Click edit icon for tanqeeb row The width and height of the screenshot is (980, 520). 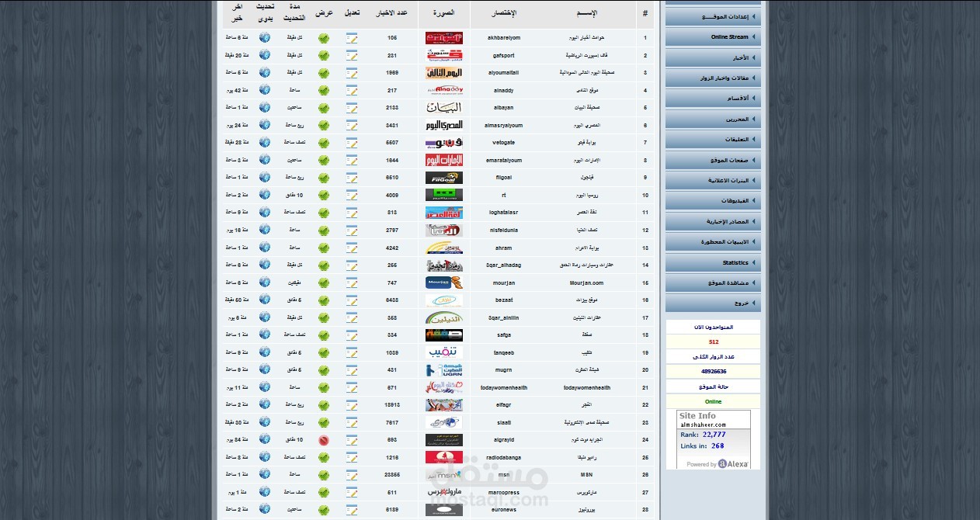point(352,352)
